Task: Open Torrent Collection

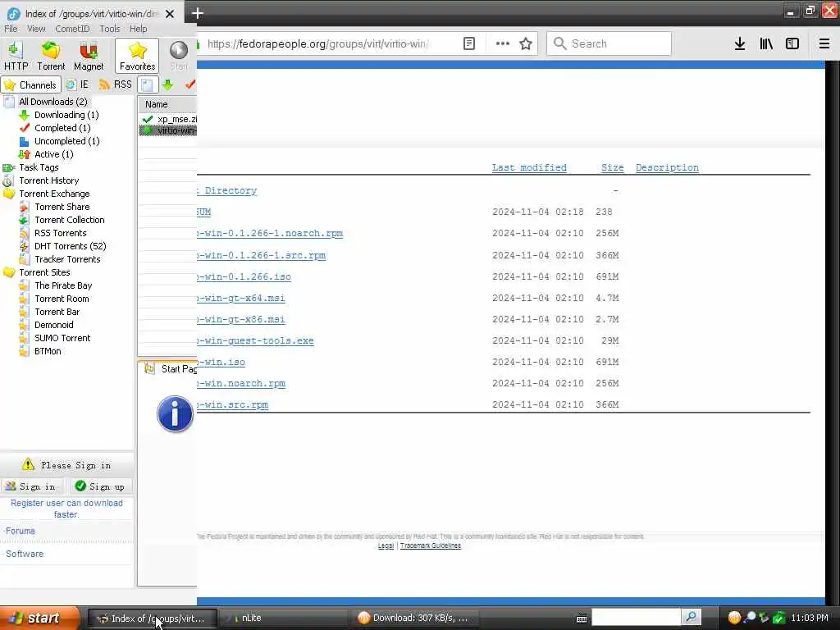Action: point(70,220)
